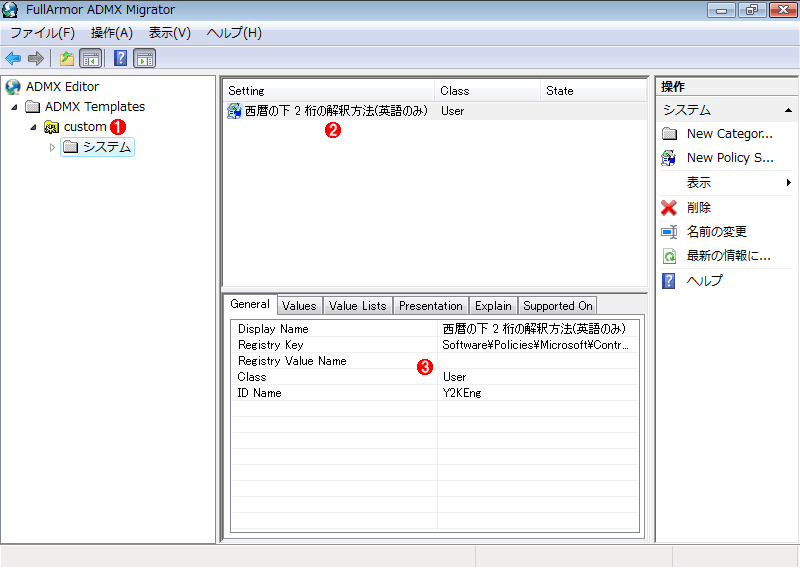The height and width of the screenshot is (568, 800).
Task: Sort by the Class column header
Action: coord(488,91)
